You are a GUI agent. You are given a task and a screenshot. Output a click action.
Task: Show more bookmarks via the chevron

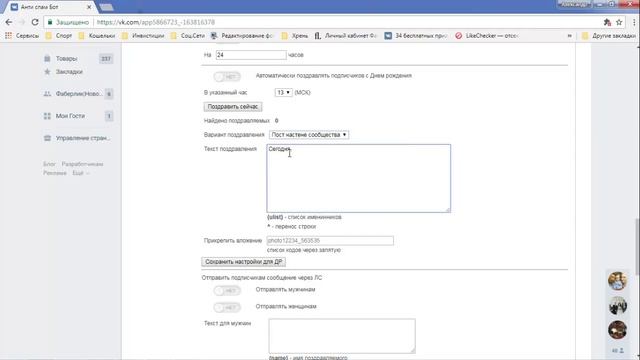click(569, 36)
